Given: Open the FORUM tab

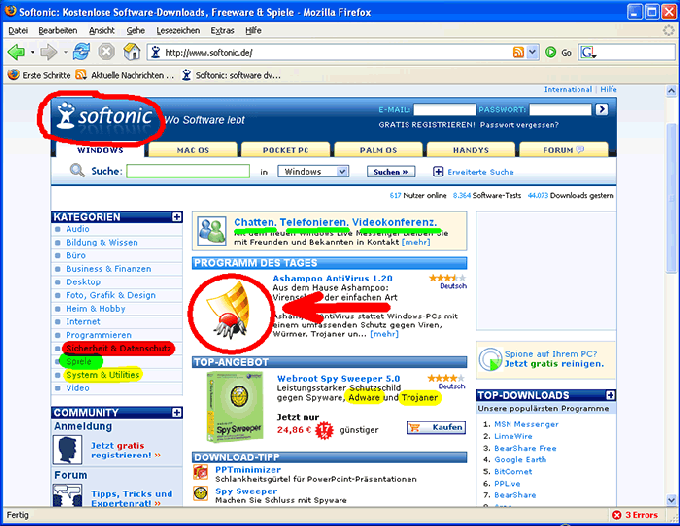Looking at the screenshot, I should pyautogui.click(x=563, y=150).
